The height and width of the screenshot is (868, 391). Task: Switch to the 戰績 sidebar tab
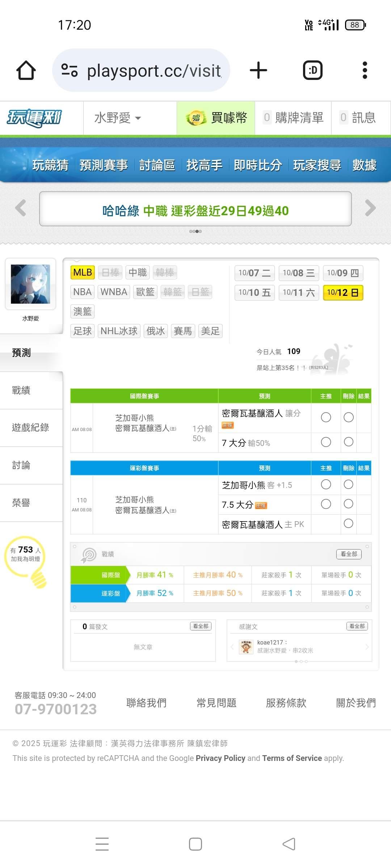(x=21, y=391)
